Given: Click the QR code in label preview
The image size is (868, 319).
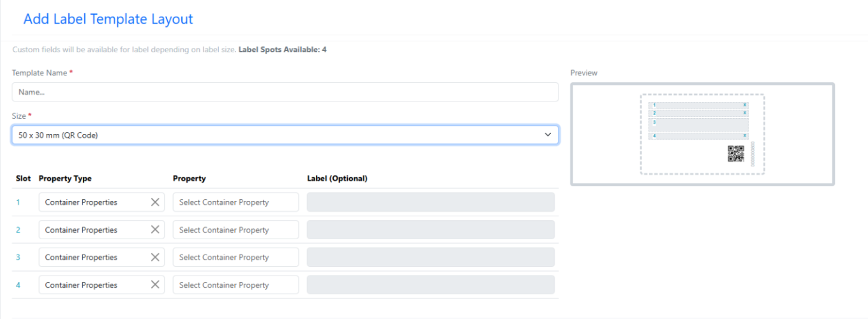Looking at the screenshot, I should [736, 154].
